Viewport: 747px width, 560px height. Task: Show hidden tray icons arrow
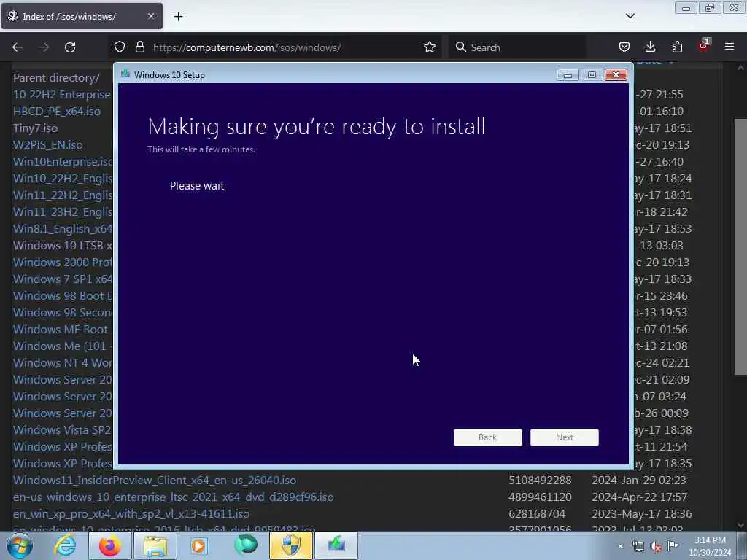(x=620, y=546)
